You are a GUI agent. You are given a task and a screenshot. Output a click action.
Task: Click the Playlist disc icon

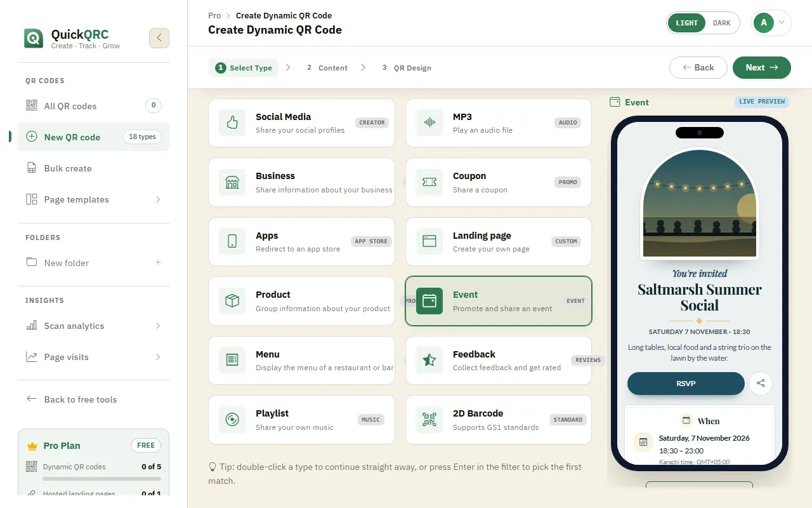[x=232, y=420]
